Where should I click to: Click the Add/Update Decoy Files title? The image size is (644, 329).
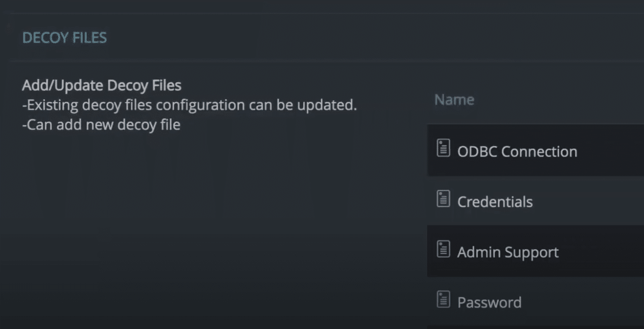102,85
